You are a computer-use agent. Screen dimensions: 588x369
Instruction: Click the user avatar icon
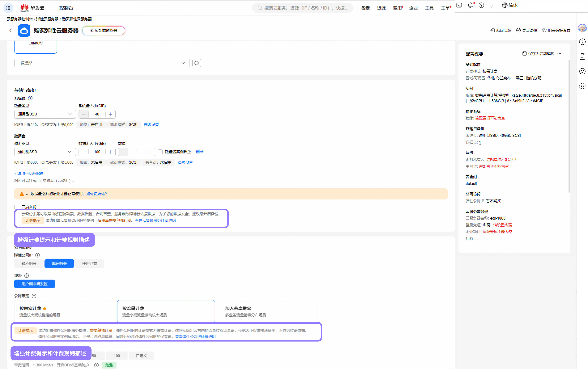point(582,28)
